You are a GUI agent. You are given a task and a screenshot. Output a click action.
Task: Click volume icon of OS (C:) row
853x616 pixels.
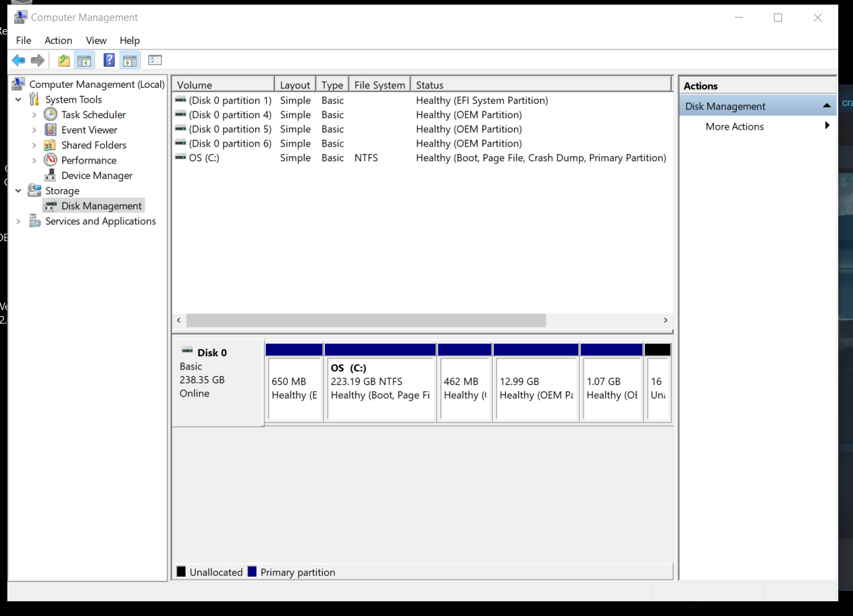(180, 157)
